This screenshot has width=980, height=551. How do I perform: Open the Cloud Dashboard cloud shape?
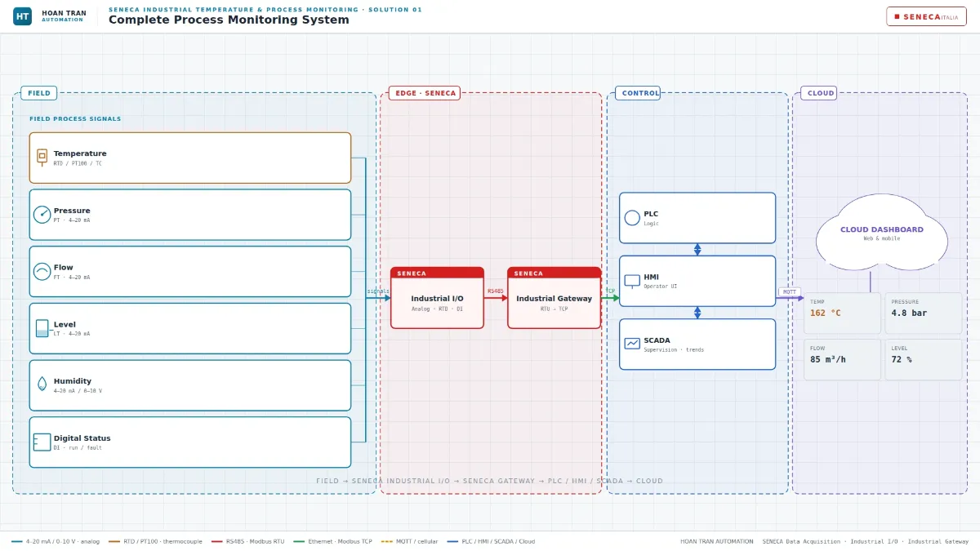[882, 233]
